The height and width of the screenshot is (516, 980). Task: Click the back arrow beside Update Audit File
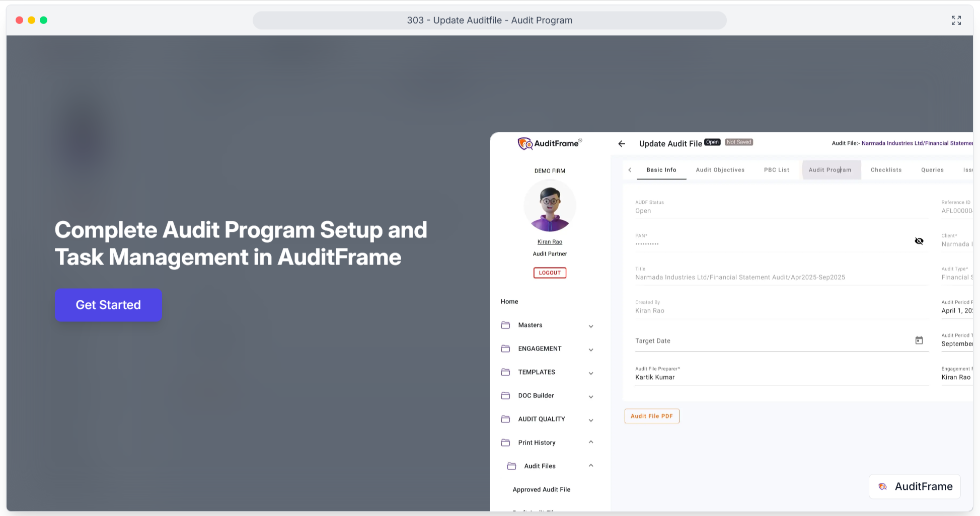(x=622, y=144)
